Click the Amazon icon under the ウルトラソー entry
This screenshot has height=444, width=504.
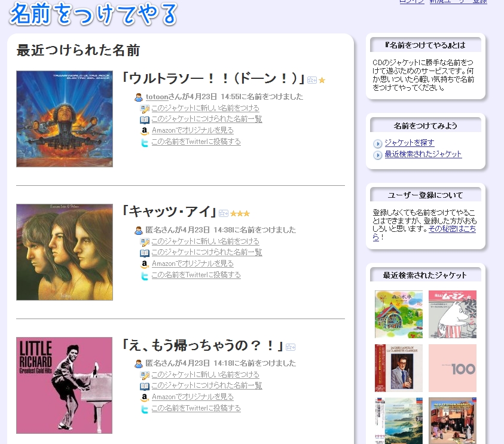point(145,131)
